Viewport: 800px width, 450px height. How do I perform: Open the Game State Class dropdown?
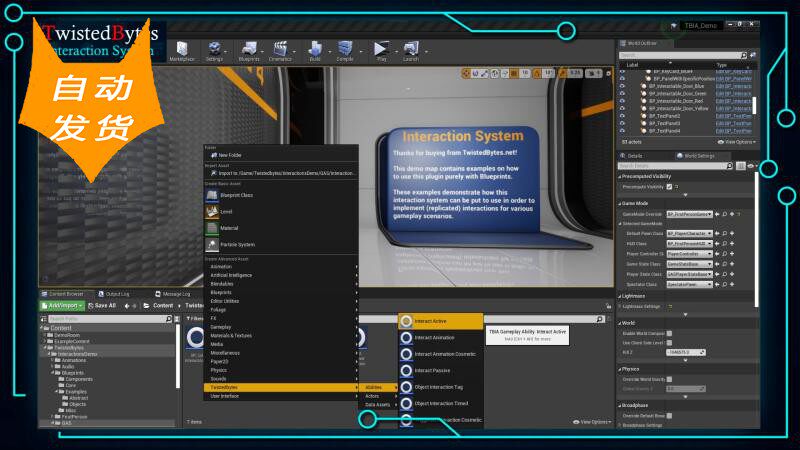(x=689, y=264)
